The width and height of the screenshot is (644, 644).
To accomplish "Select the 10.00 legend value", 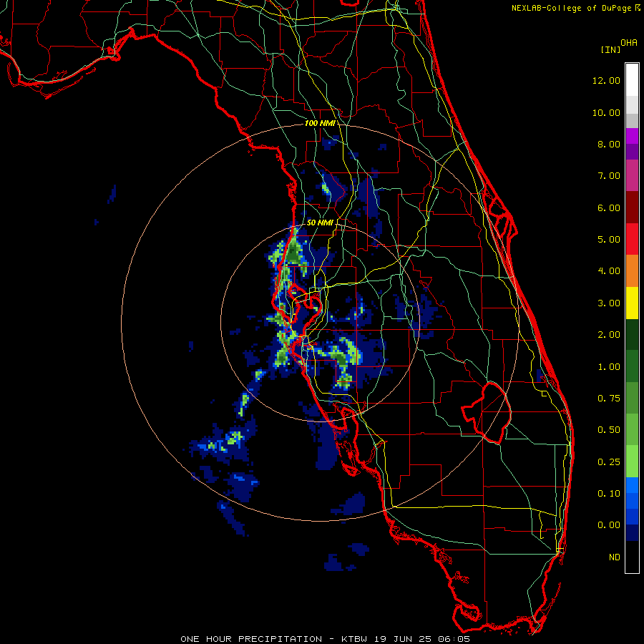I will (606, 112).
